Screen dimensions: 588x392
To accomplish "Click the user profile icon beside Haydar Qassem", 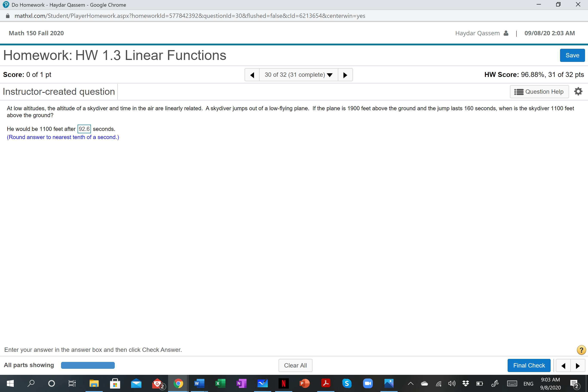I will coord(506,33).
